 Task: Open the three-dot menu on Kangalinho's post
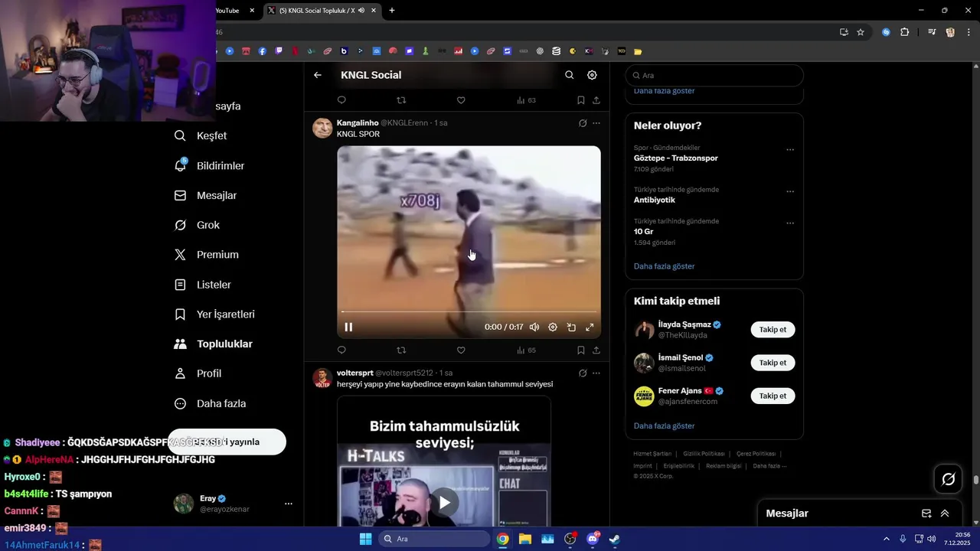point(596,123)
